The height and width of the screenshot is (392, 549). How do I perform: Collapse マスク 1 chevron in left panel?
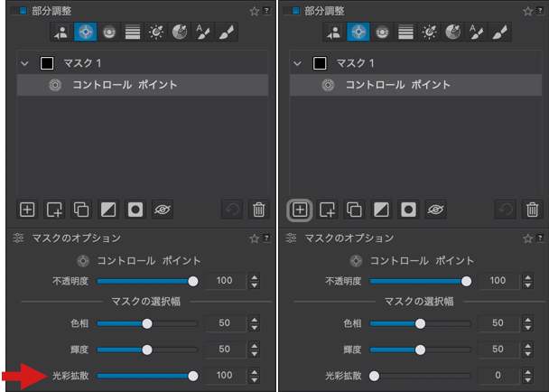[x=24, y=64]
